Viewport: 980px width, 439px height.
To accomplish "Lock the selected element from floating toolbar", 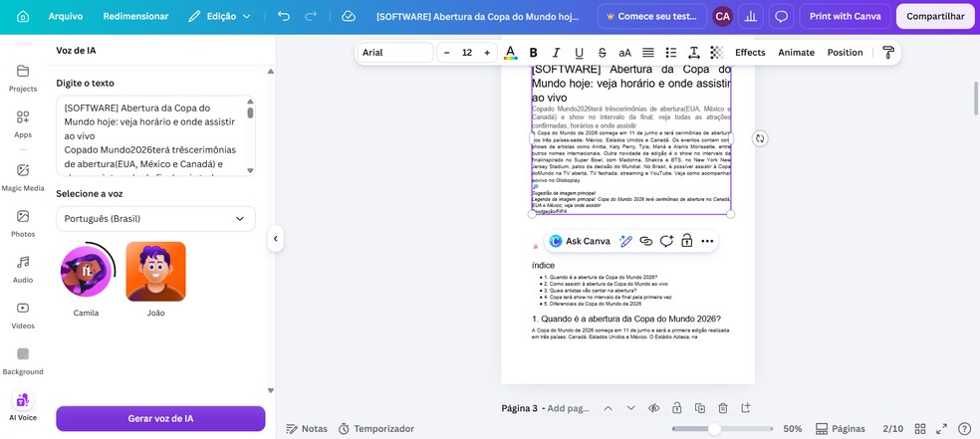I will [686, 241].
